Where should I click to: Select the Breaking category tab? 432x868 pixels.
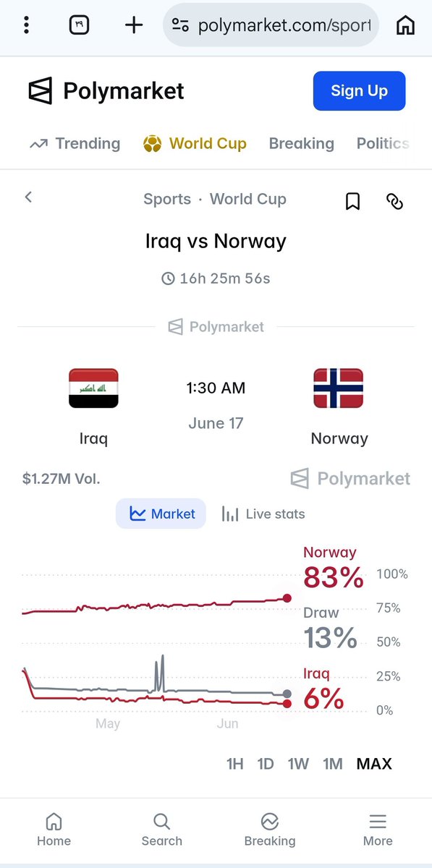click(x=302, y=143)
